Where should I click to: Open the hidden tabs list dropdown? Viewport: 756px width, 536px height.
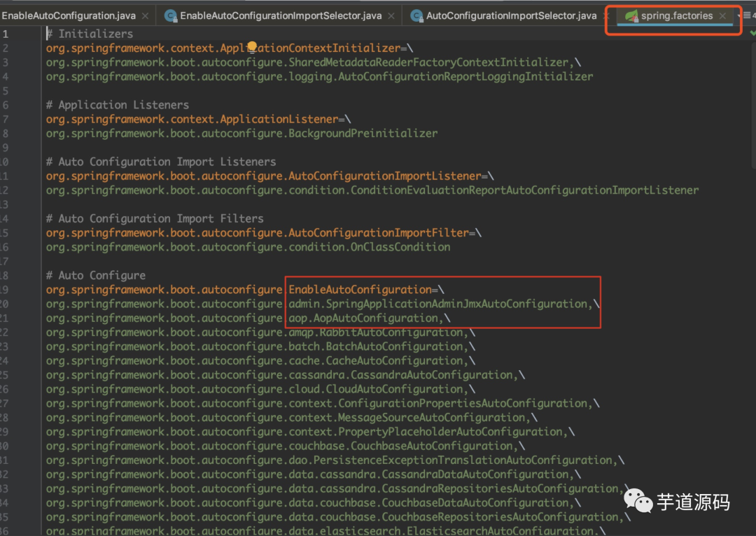click(x=748, y=16)
